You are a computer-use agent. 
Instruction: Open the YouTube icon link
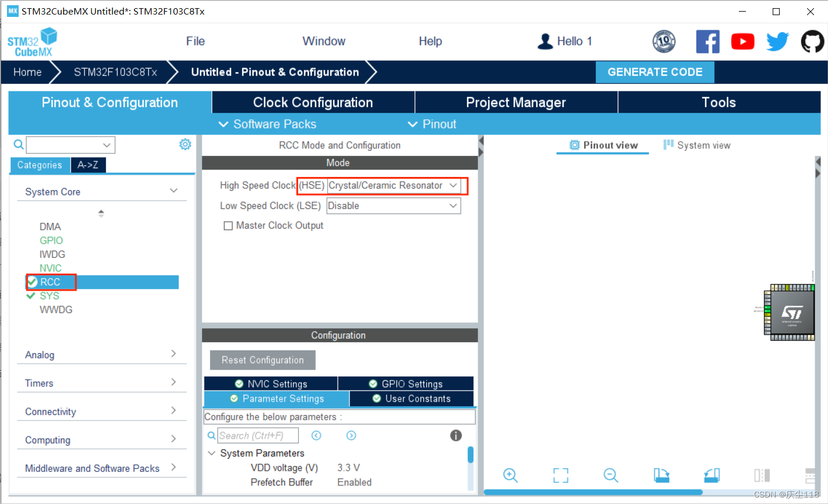click(742, 41)
